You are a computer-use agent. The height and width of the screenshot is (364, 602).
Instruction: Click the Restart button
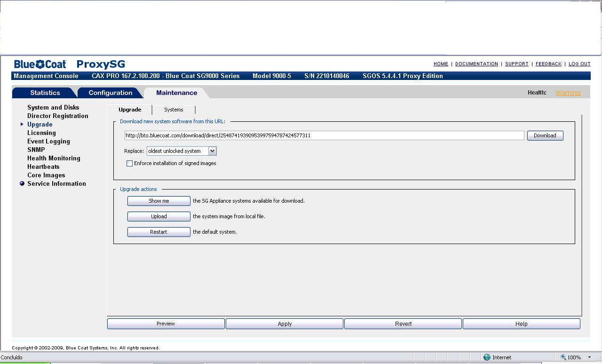(x=159, y=232)
